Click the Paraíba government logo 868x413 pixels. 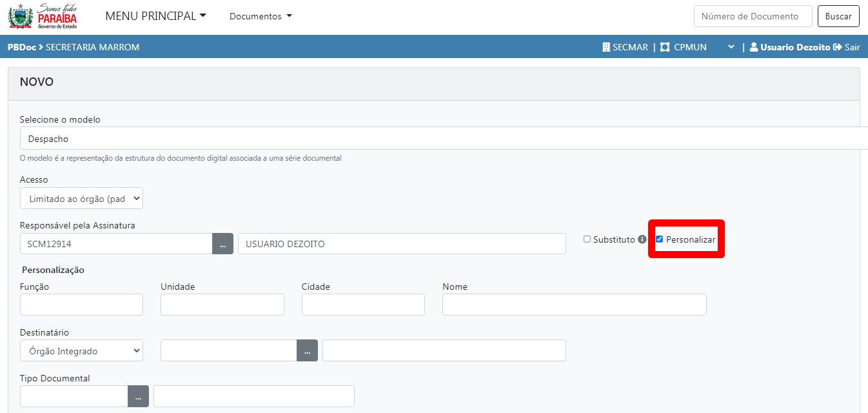coord(43,16)
